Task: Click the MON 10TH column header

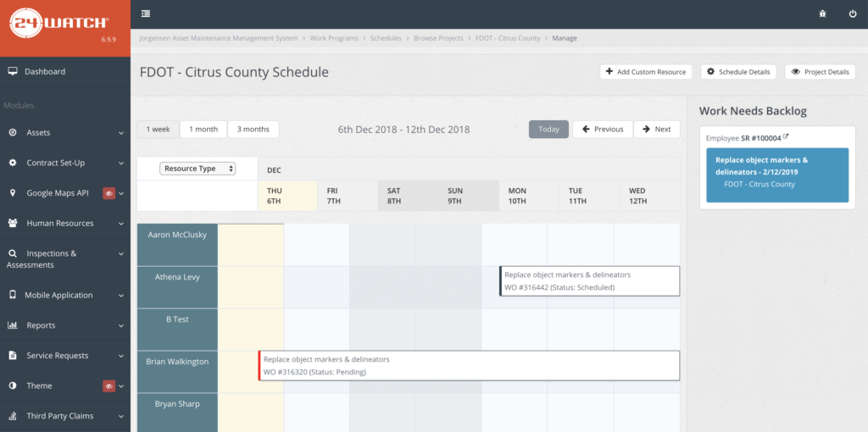Action: (x=529, y=196)
